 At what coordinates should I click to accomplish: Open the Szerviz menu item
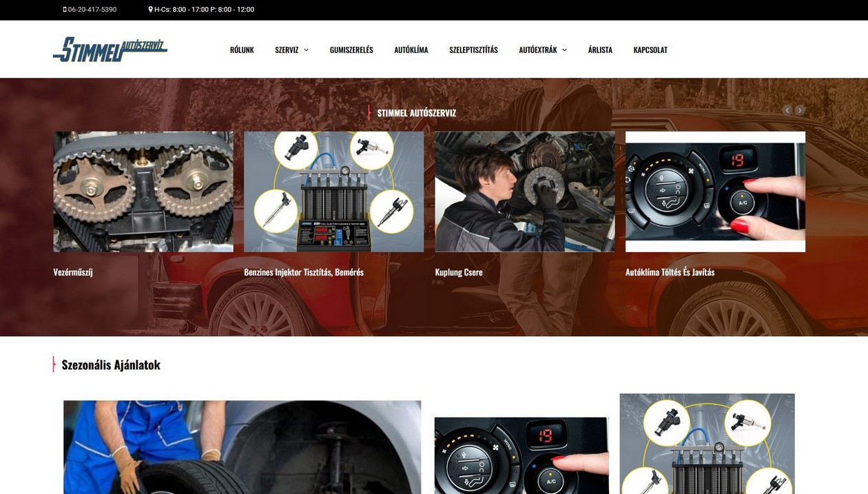coord(287,50)
